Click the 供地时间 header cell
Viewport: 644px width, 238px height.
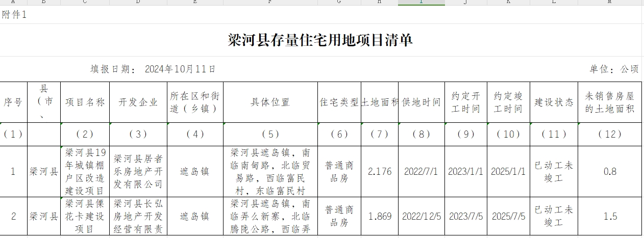pos(422,102)
